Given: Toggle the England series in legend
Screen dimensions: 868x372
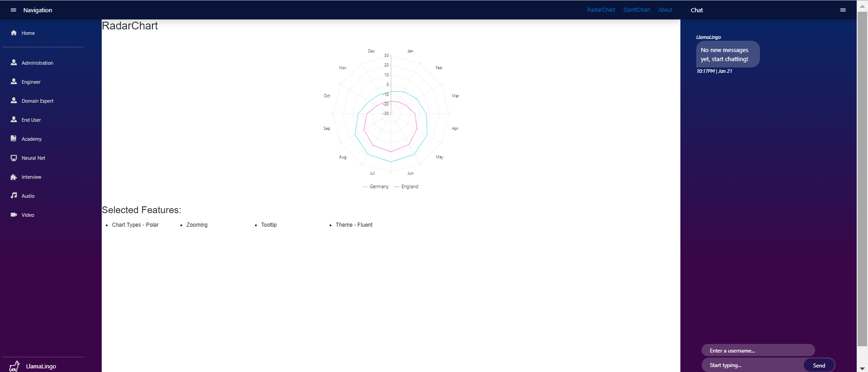Looking at the screenshot, I should click(x=406, y=186).
